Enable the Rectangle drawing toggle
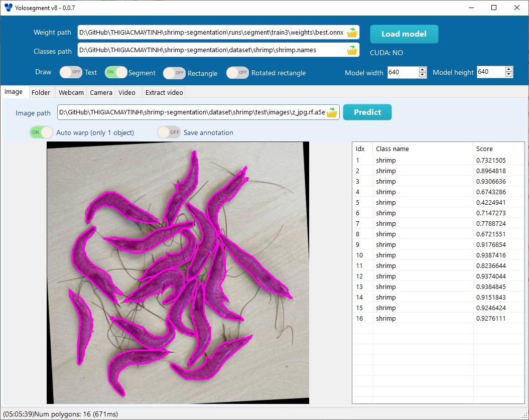Image resolution: width=529 pixels, height=420 pixels. point(174,73)
